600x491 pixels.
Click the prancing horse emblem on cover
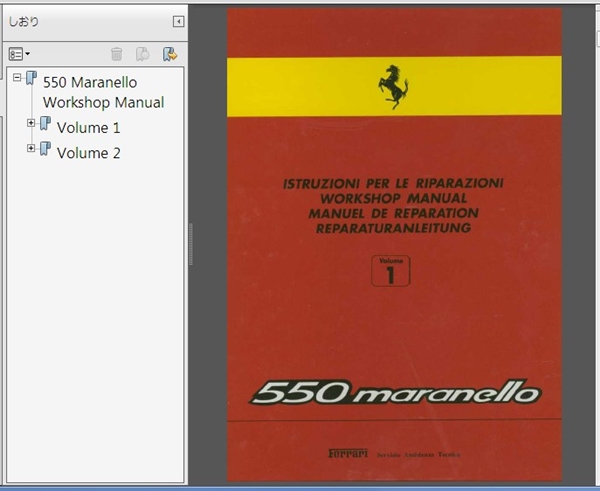tap(394, 86)
